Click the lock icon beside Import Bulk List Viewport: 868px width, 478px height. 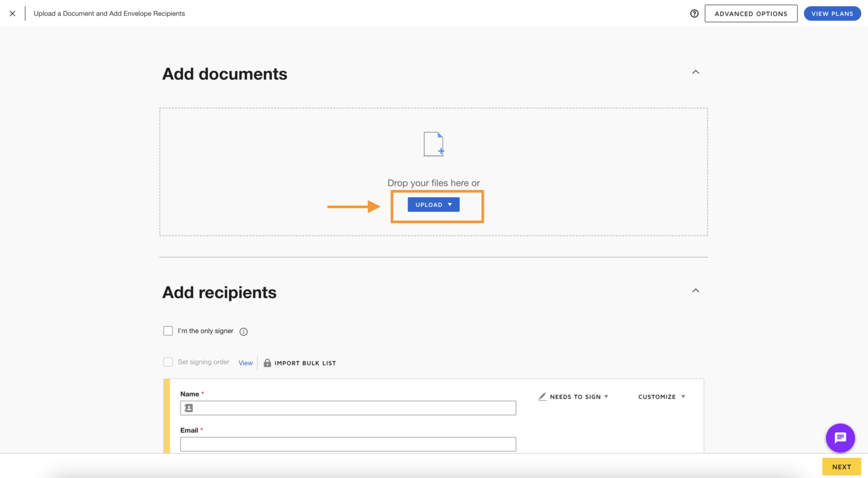point(267,363)
